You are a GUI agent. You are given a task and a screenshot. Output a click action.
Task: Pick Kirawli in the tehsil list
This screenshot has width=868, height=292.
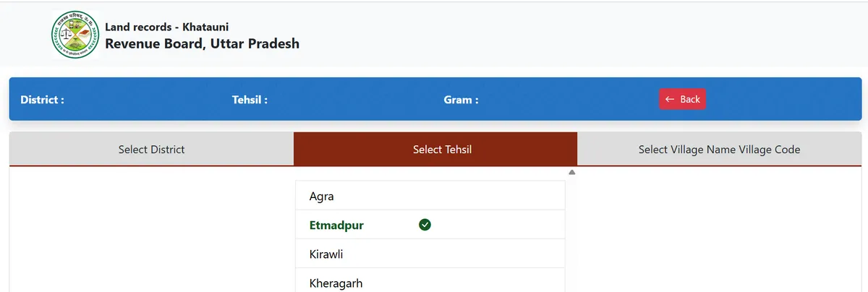click(325, 254)
